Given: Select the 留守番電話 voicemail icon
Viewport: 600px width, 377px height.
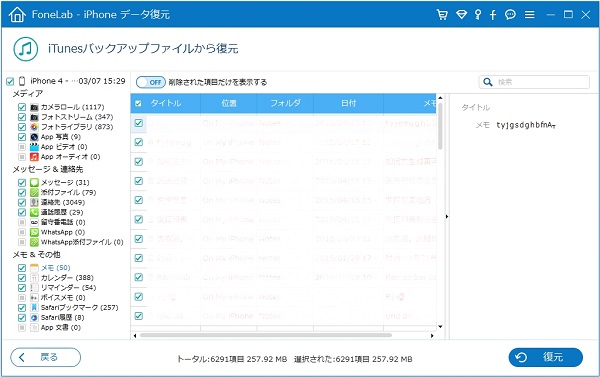Looking at the screenshot, I should (x=34, y=222).
